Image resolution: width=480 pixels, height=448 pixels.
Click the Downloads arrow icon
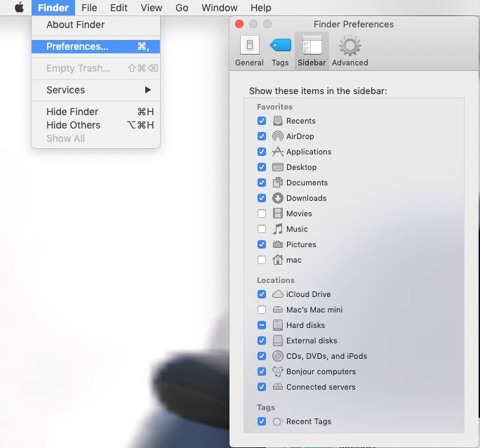(x=278, y=198)
